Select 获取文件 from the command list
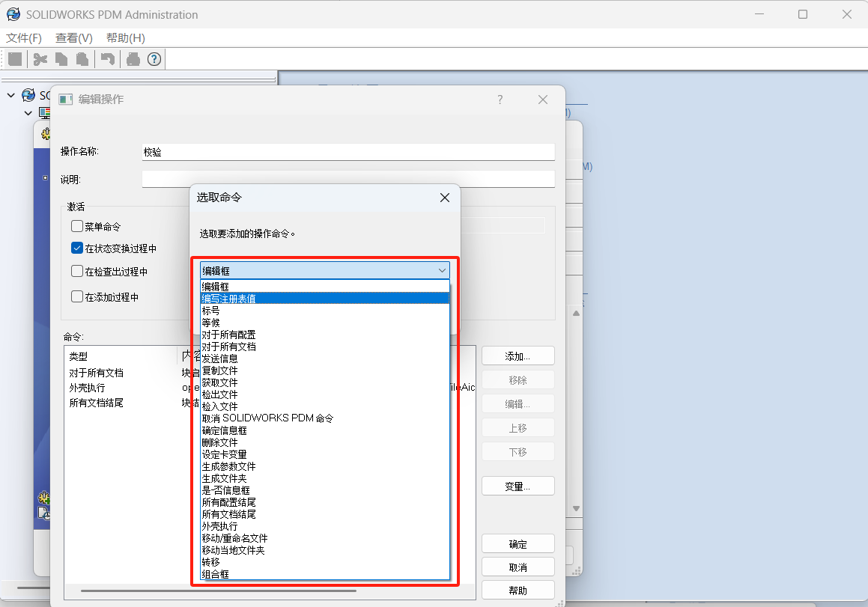Screen dimensions: 868x607 (x=324, y=382)
